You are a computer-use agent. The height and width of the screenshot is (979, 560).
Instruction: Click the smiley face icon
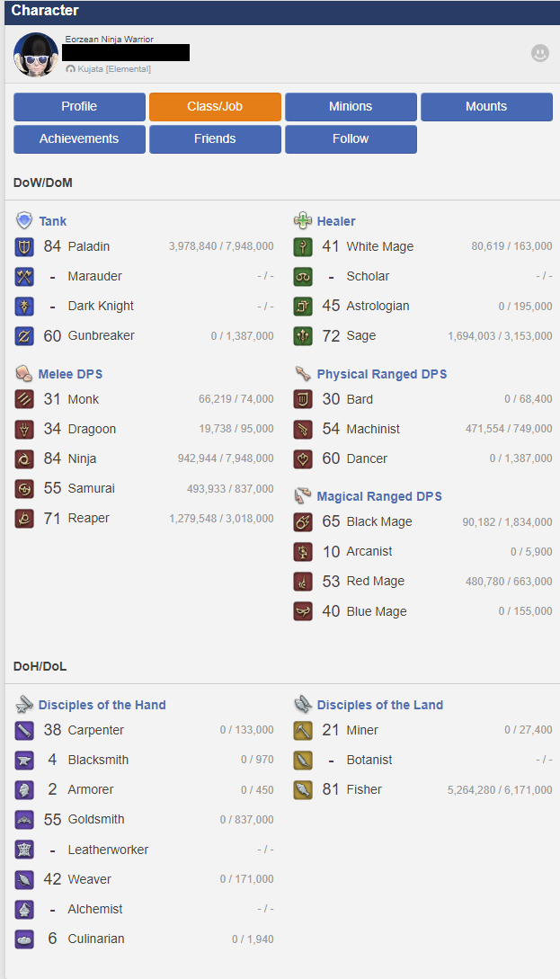coord(539,53)
